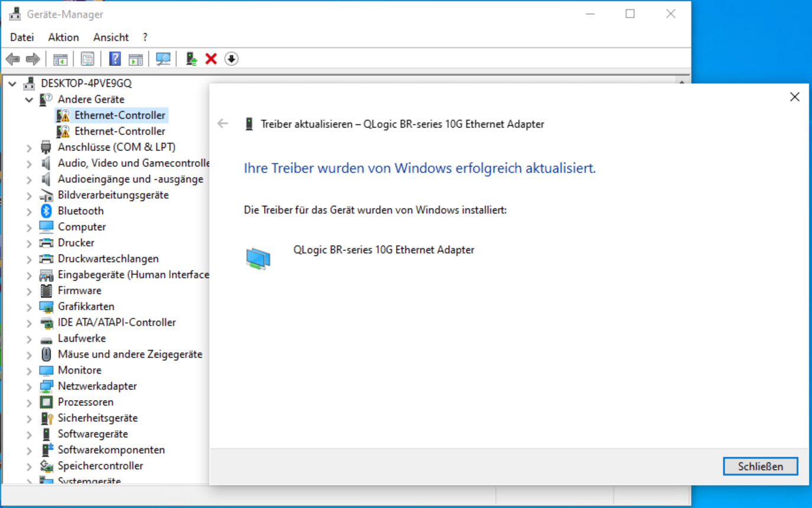Screen dimensions: 812x508
Task: Close the driver update dialog with X
Action: coord(794,97)
